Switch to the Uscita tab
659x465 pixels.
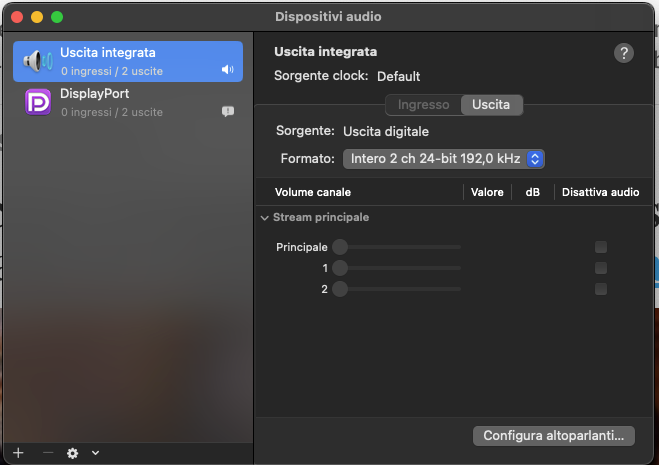[x=491, y=105]
